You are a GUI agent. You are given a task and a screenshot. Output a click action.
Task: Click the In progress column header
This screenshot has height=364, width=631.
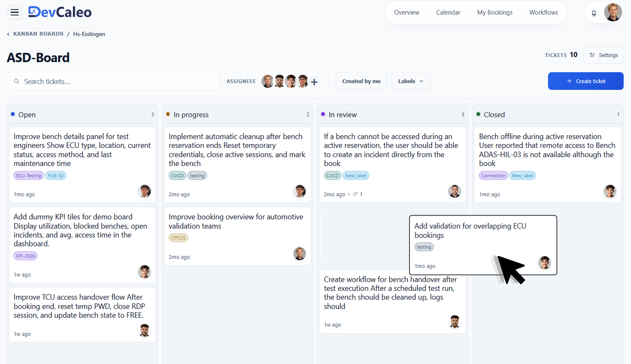237,115
